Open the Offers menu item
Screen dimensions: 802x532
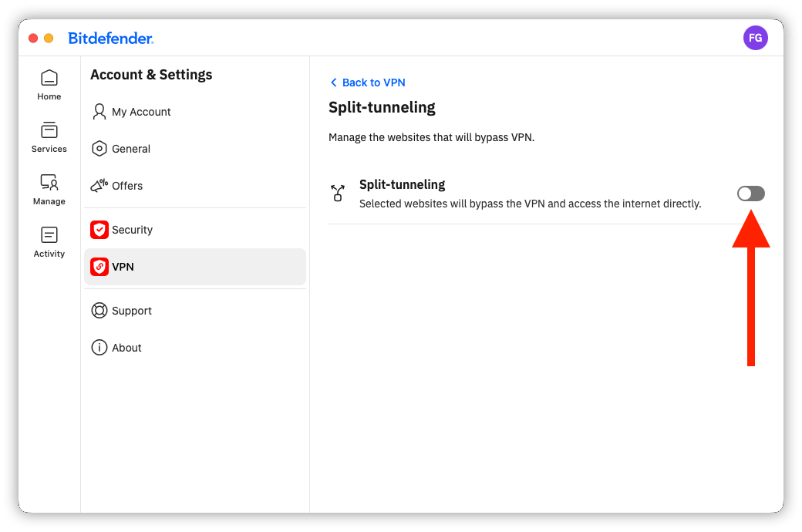(195, 186)
